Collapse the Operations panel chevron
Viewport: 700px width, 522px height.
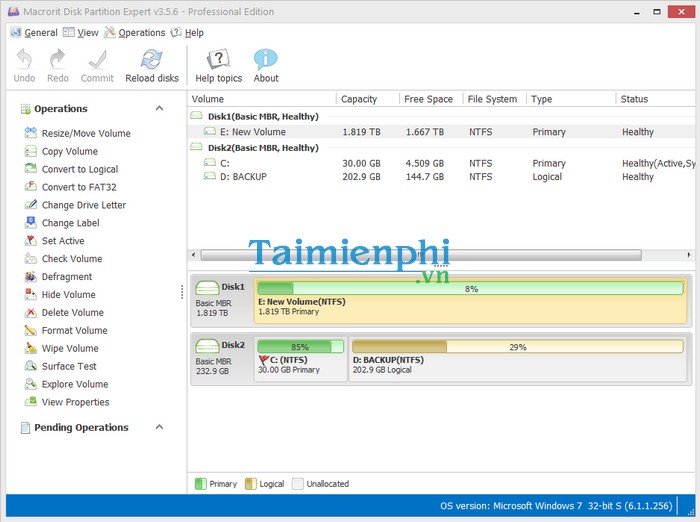click(x=159, y=109)
